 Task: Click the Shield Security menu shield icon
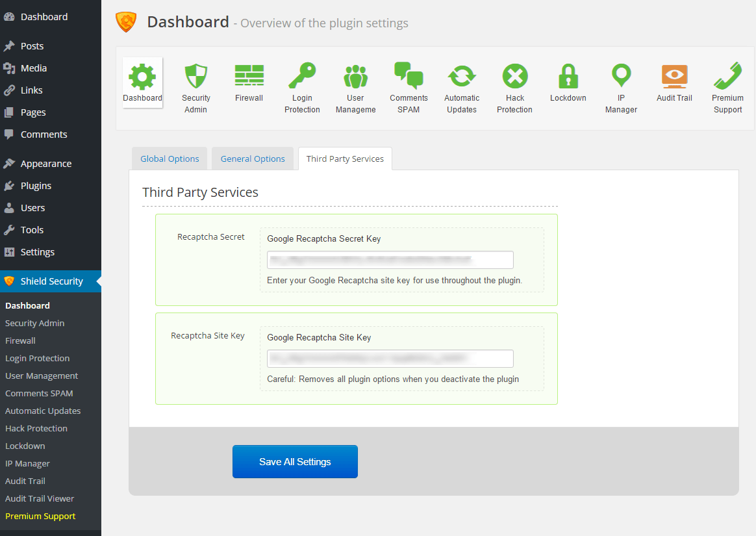click(x=9, y=281)
